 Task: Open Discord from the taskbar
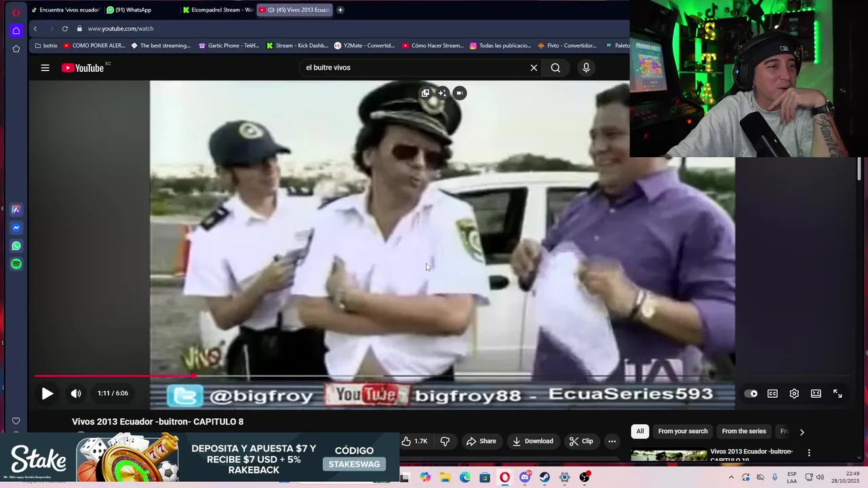point(525,478)
